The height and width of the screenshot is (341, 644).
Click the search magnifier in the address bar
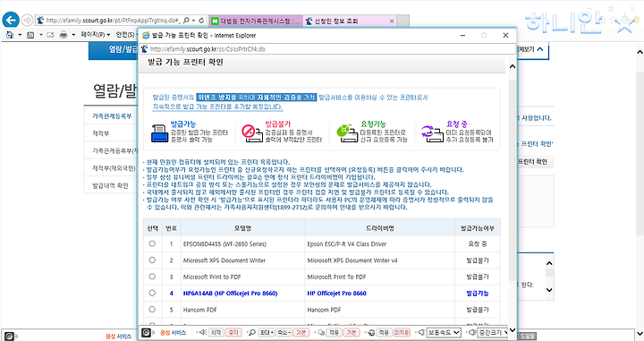coord(186,20)
